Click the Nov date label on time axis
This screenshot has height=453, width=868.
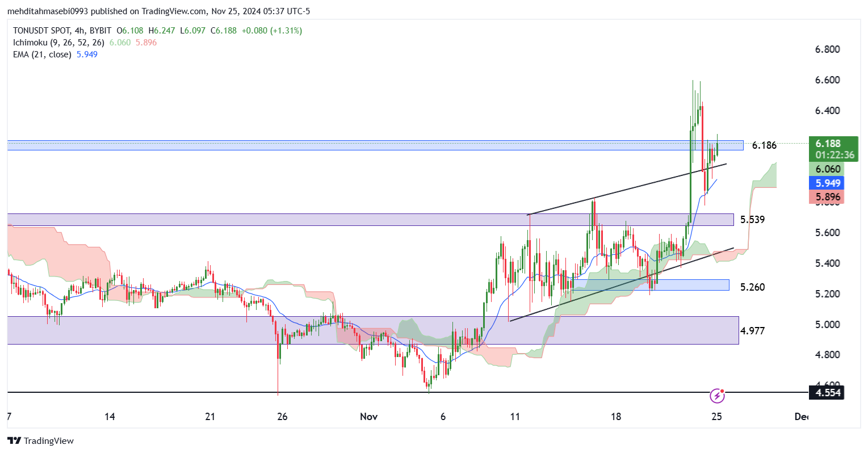[x=368, y=417]
